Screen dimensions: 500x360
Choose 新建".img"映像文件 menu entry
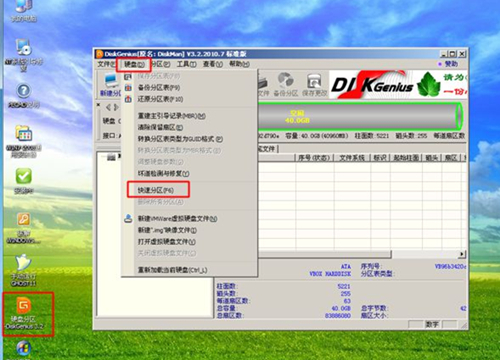click(190, 230)
